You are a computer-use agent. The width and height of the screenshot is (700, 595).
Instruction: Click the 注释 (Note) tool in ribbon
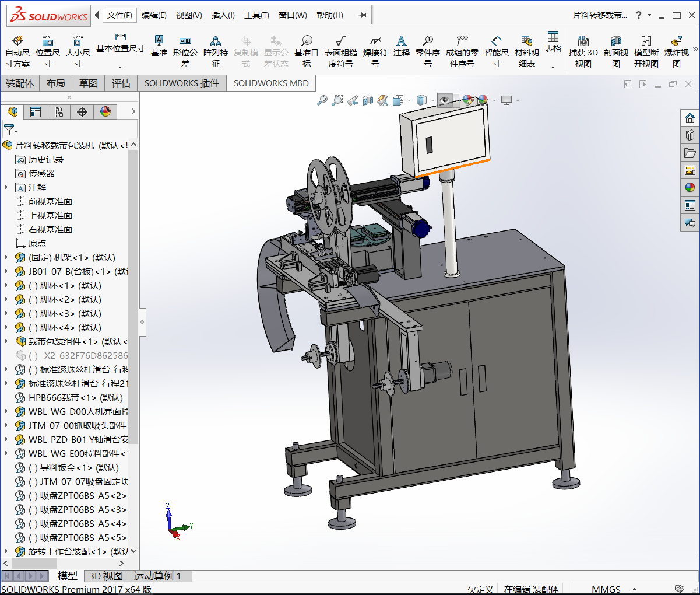401,45
